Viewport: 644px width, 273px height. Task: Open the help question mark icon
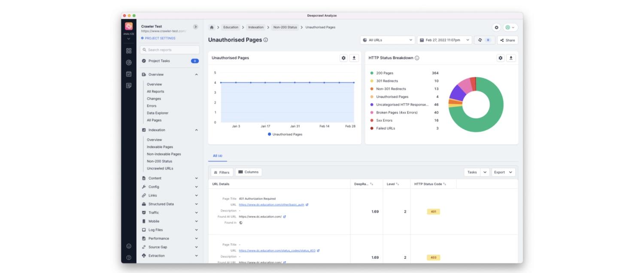click(128, 258)
